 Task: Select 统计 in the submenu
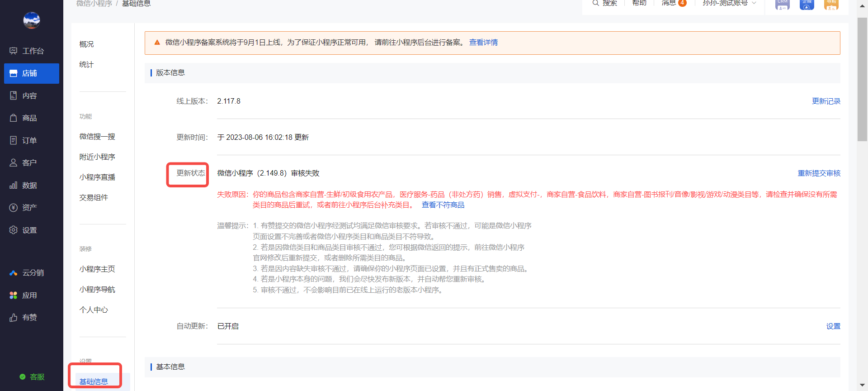pos(86,64)
